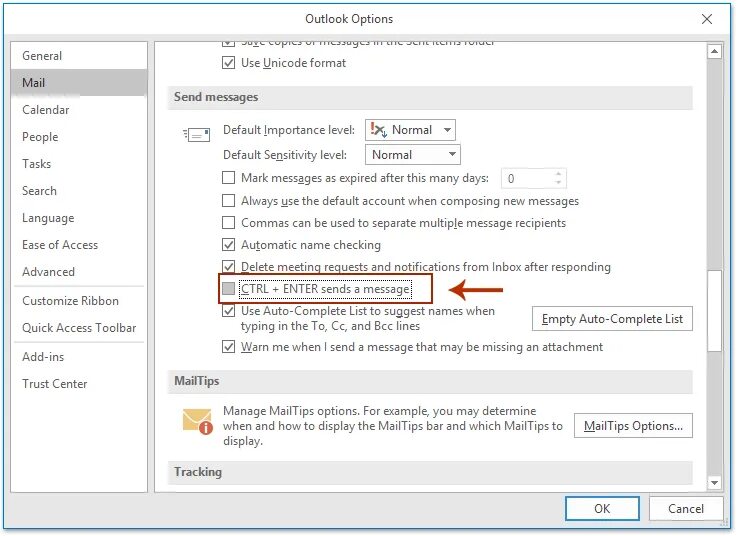Open Default Importance level dropdown
The width and height of the screenshot is (738, 536).
pos(410,130)
